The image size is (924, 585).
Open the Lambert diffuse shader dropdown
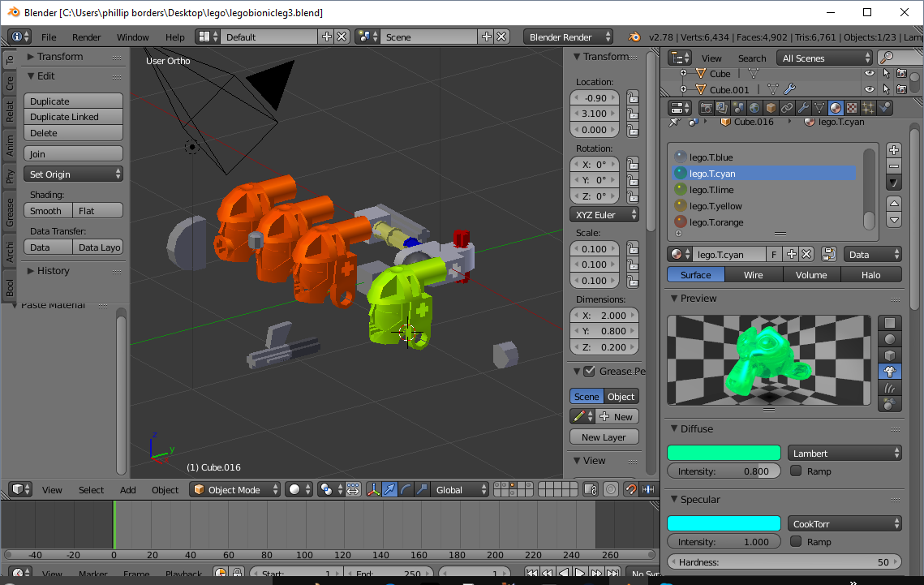point(844,453)
